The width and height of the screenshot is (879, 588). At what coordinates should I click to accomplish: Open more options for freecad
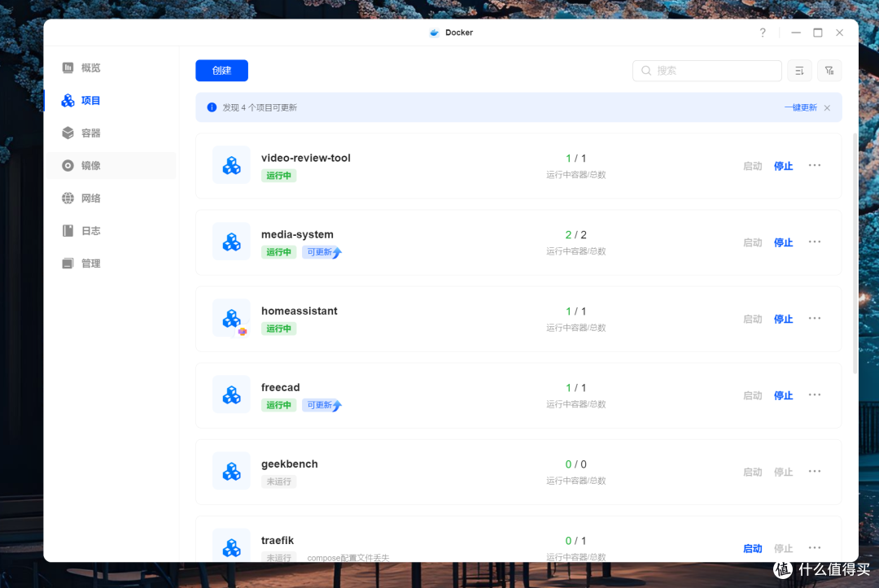tap(815, 394)
